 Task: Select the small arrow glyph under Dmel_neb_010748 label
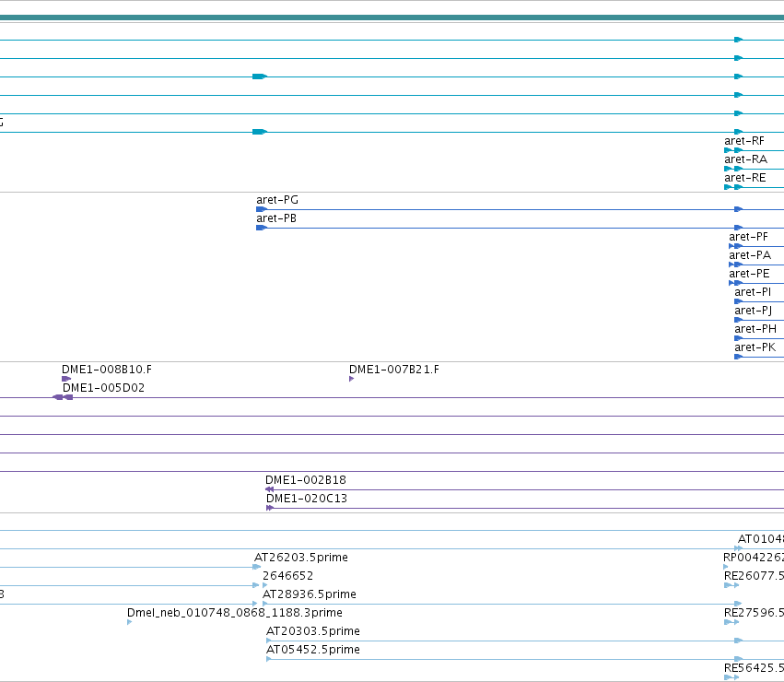click(130, 622)
